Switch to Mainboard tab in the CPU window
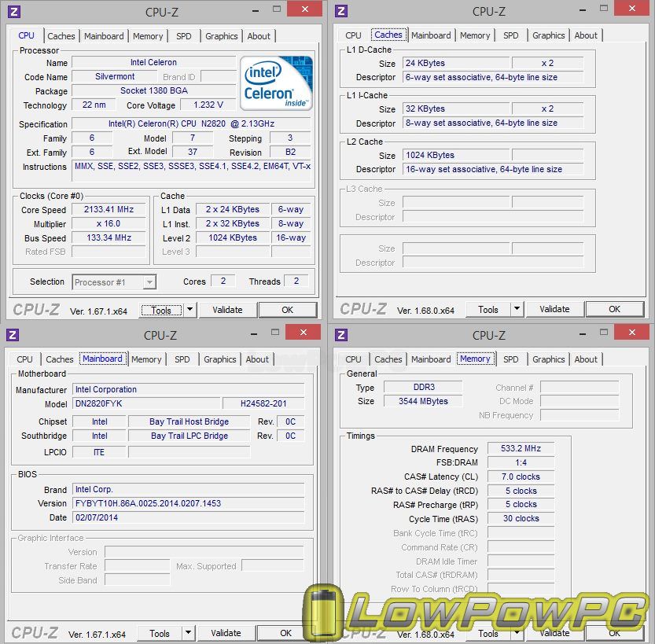Screen dimensions: 655x644 (104, 36)
